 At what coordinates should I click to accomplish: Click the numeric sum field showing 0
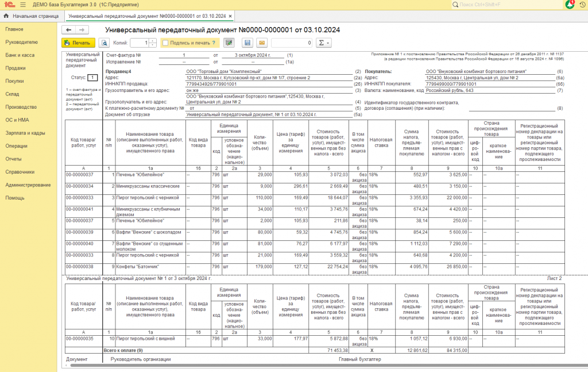[292, 43]
